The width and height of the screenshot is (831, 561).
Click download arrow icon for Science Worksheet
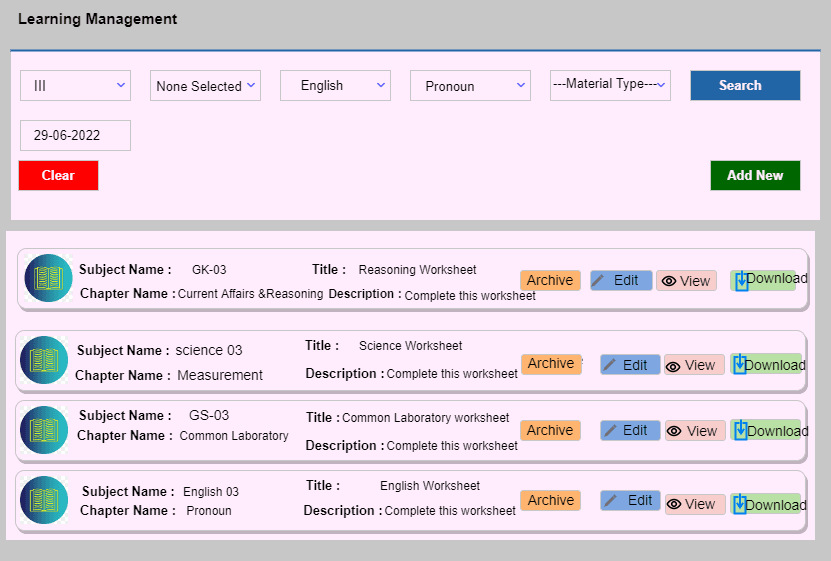[740, 364]
